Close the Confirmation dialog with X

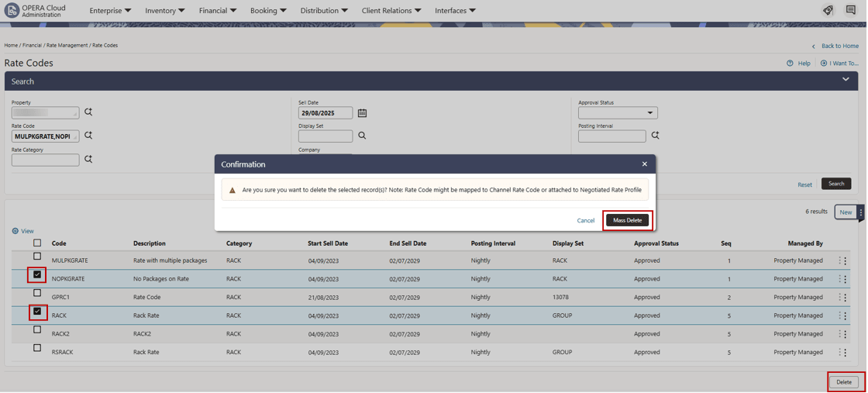(x=644, y=164)
